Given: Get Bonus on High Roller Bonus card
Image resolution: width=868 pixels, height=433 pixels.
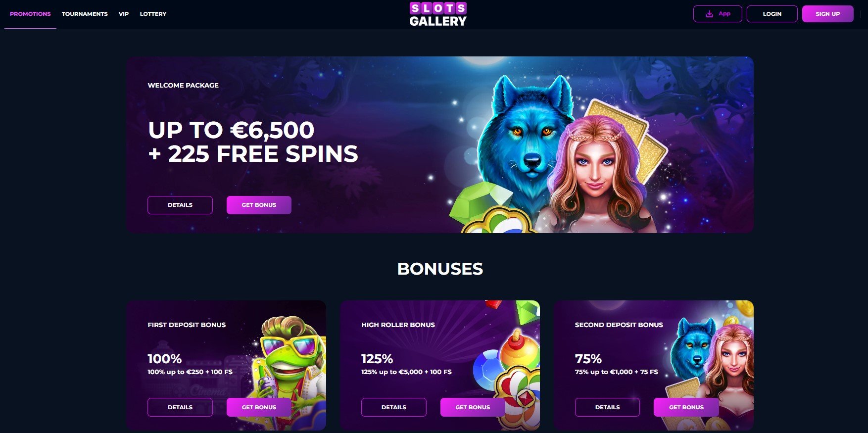Looking at the screenshot, I should click(x=473, y=407).
